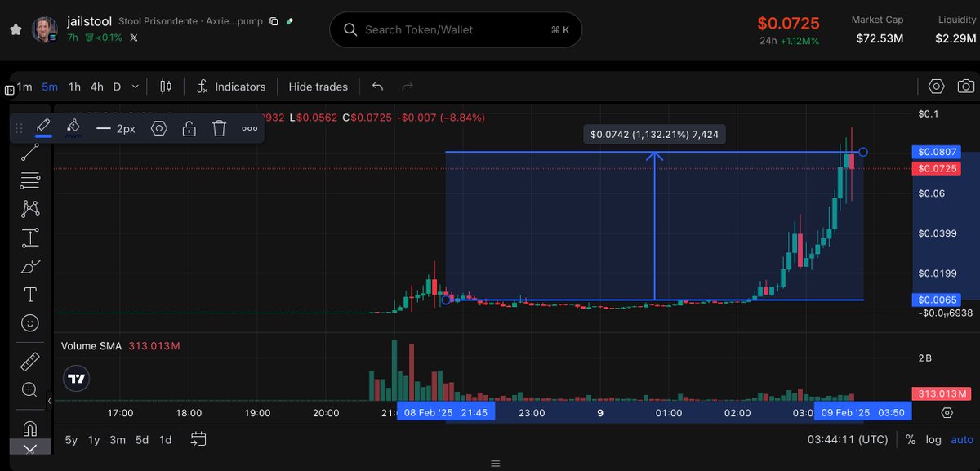Select the Brush drawing tool
The height and width of the screenshot is (471, 980).
30,266
